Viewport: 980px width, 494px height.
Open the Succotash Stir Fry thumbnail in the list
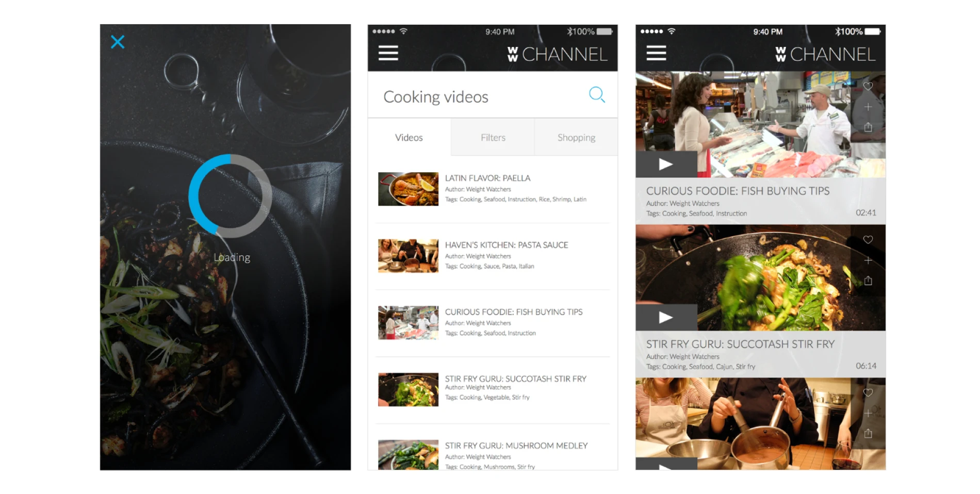point(408,390)
